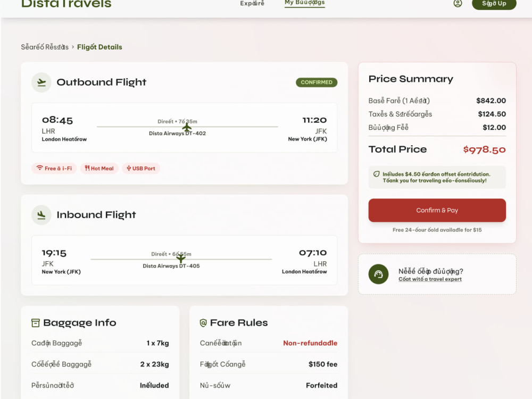Click the outbound flight takeoff icon
The image size is (532, 399).
[41, 82]
